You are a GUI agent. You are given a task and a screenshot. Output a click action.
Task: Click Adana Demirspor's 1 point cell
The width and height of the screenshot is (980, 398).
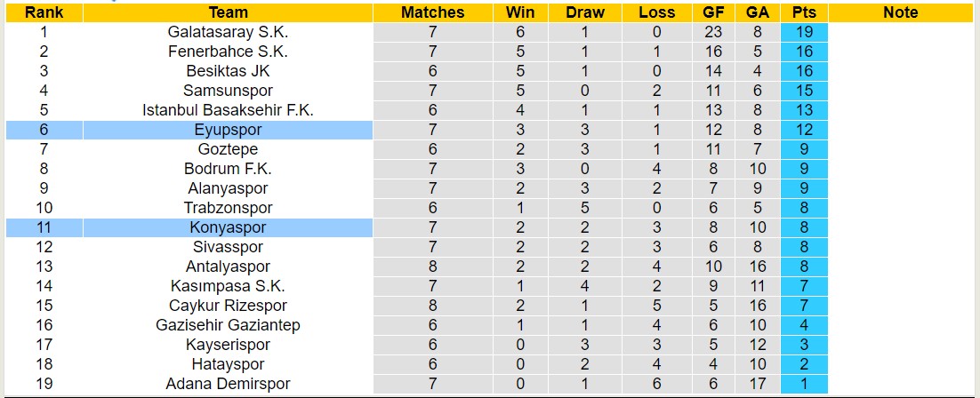click(805, 384)
